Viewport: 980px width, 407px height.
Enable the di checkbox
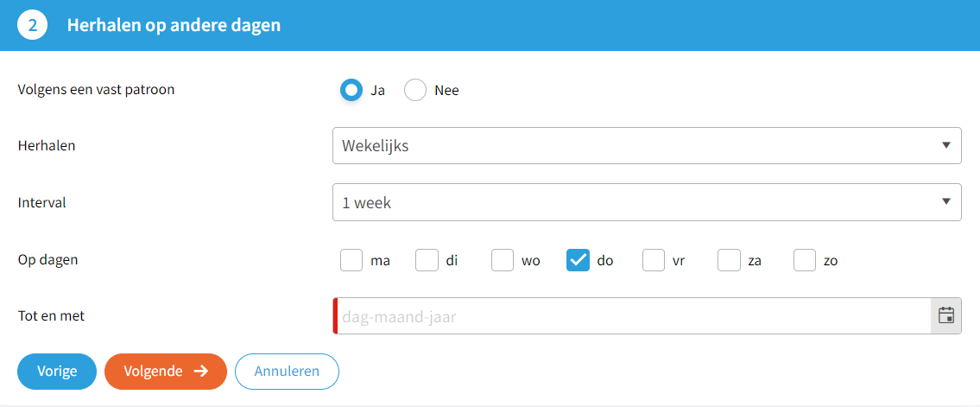[x=427, y=260]
